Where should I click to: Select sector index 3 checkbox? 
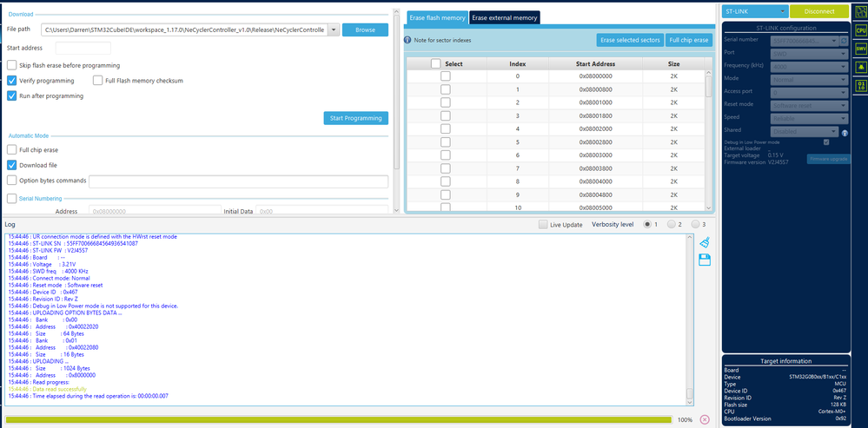445,115
